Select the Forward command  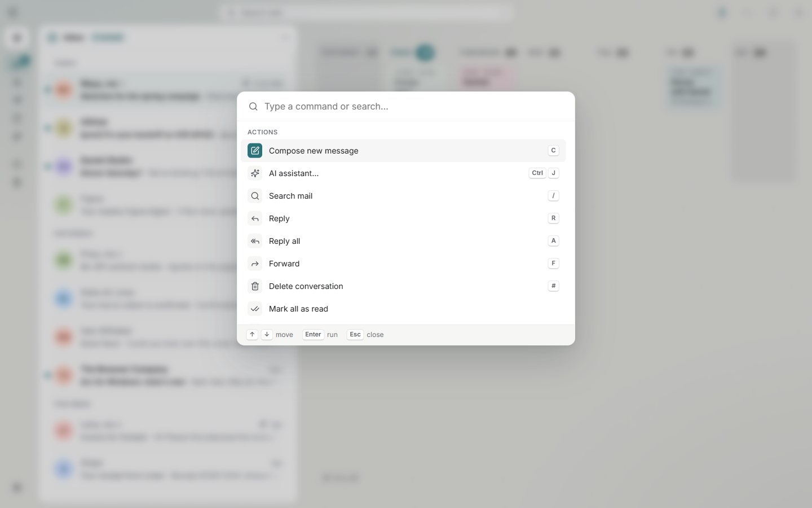point(403,264)
